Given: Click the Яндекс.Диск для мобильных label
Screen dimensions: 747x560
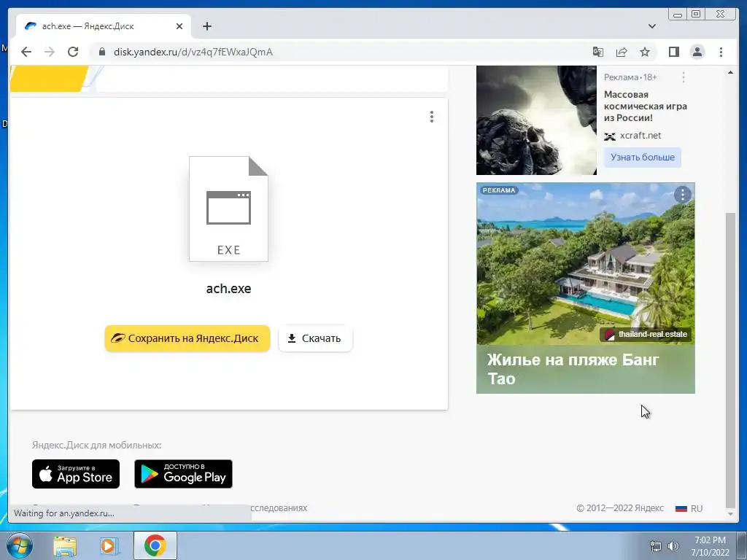Looking at the screenshot, I should pyautogui.click(x=97, y=446).
